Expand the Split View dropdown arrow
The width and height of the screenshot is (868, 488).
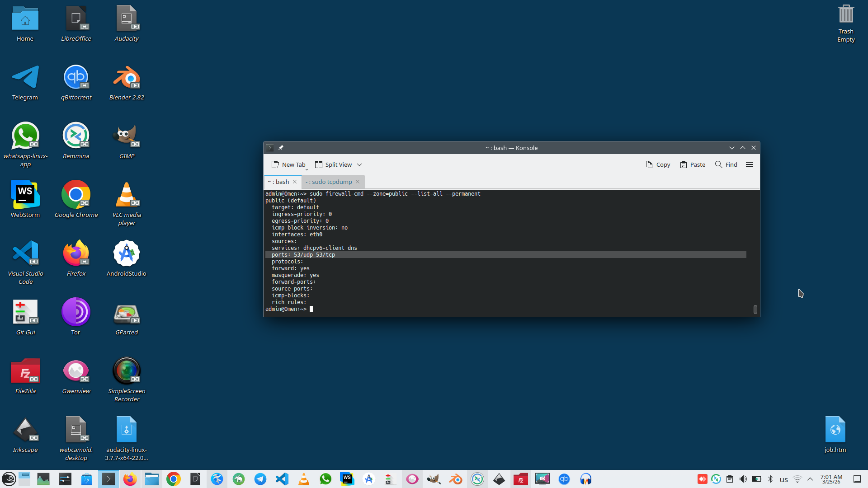tap(359, 165)
